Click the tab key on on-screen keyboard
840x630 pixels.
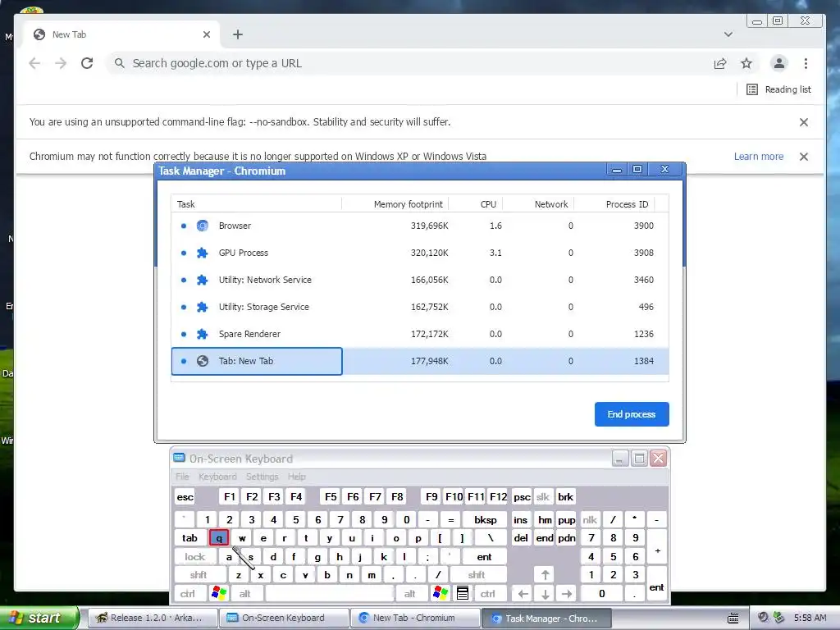tap(189, 538)
